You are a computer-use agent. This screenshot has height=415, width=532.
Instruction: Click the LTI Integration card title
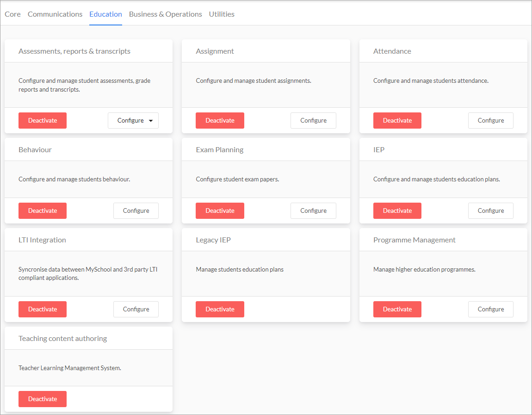coord(42,240)
